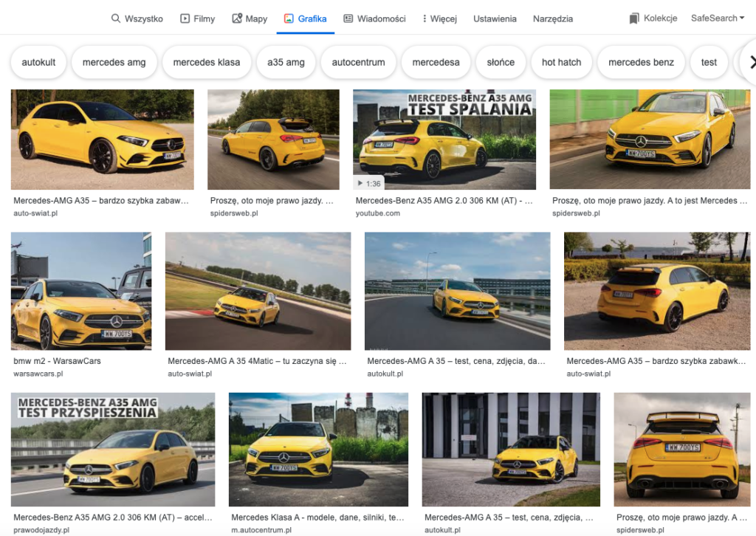Click the search magnifier icon next to Wszystko
The height and width of the screenshot is (536, 756).
coord(116,18)
